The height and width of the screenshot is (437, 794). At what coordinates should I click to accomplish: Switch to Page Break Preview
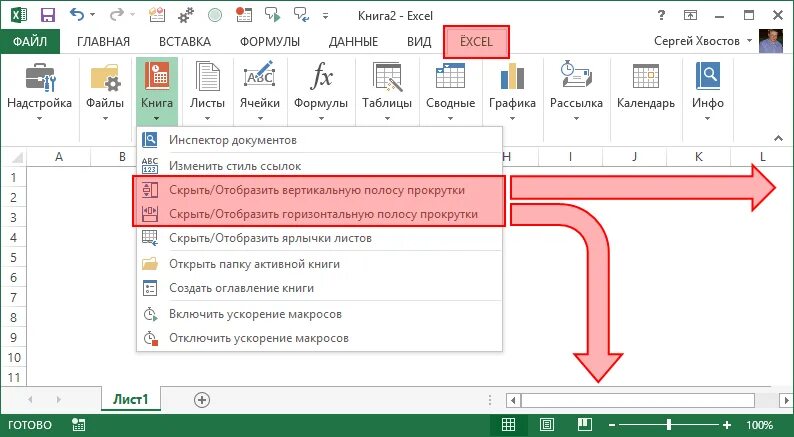pos(585,424)
